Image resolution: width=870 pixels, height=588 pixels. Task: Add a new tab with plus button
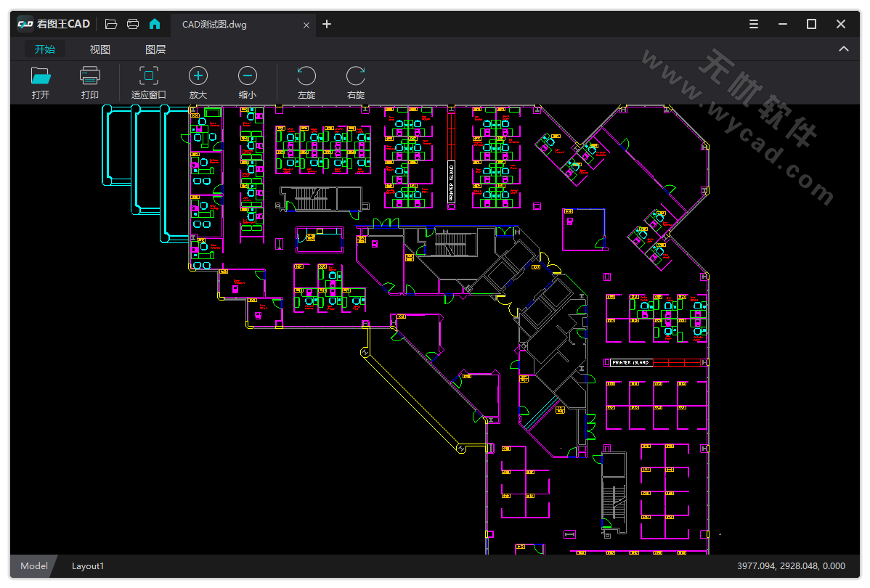327,24
